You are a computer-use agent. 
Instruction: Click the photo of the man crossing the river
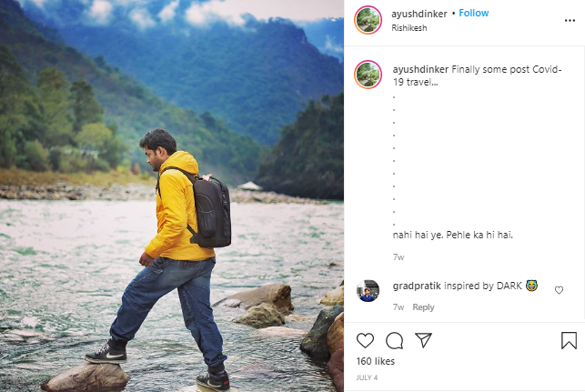(172, 196)
